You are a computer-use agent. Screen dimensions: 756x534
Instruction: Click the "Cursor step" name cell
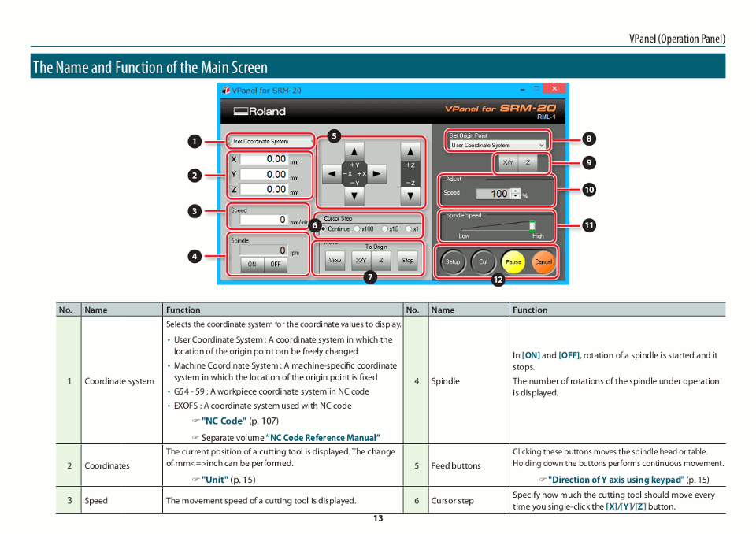(469, 501)
